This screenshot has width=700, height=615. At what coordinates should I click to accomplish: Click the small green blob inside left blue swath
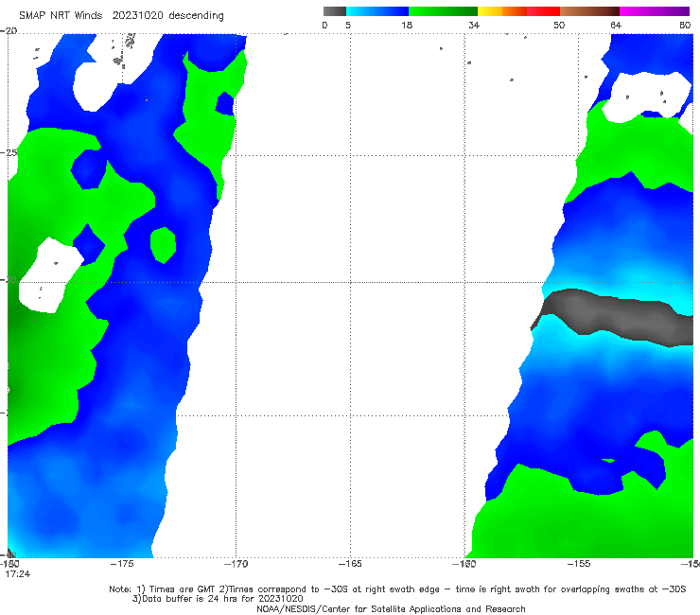pos(163,245)
